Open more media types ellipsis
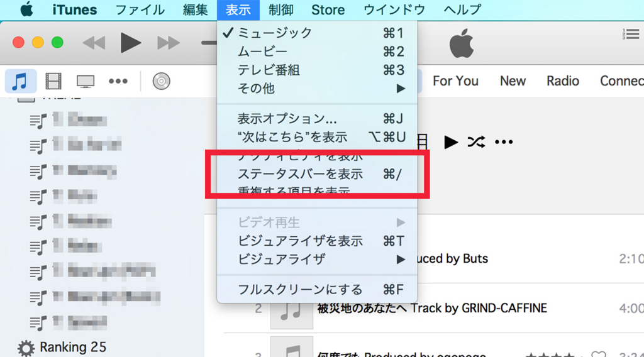The width and height of the screenshot is (644, 357). [118, 81]
